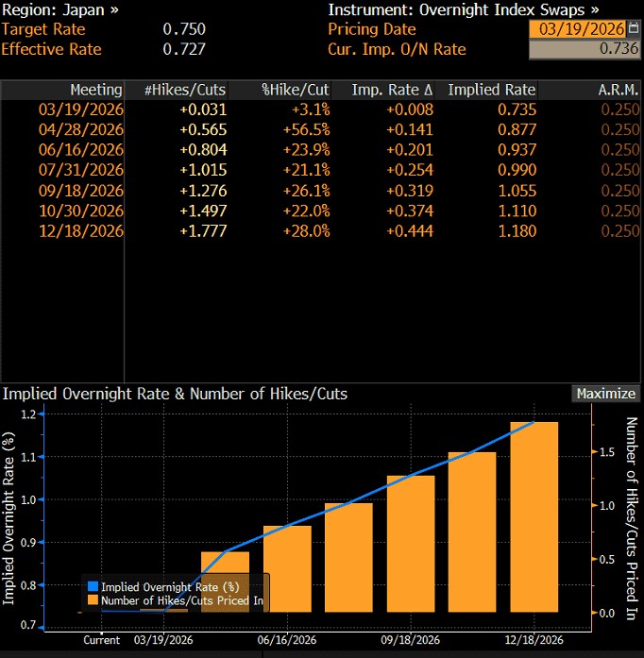Screen dimensions: 644x658
Task: Click the Cur. Imp. O/N Rate field
Action: [x=584, y=49]
